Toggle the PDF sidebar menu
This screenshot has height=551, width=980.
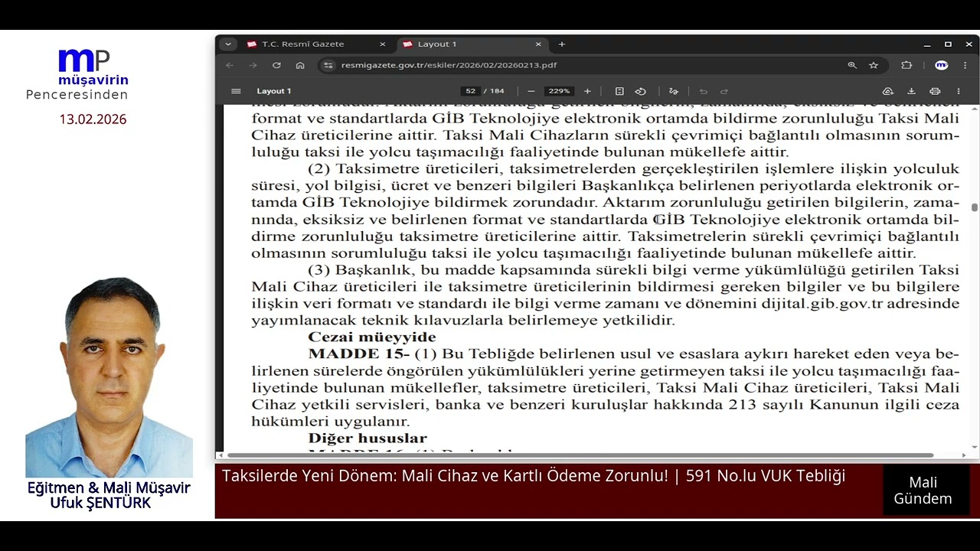(x=236, y=91)
